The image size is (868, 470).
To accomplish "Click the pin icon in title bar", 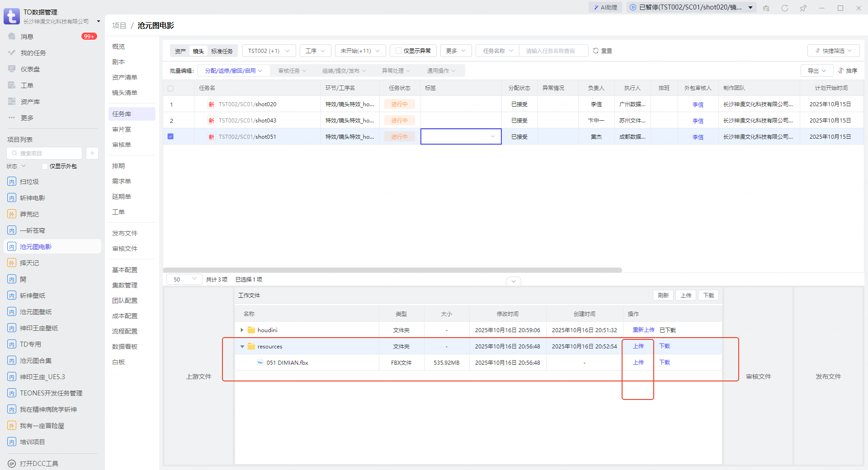I will pyautogui.click(x=803, y=8).
